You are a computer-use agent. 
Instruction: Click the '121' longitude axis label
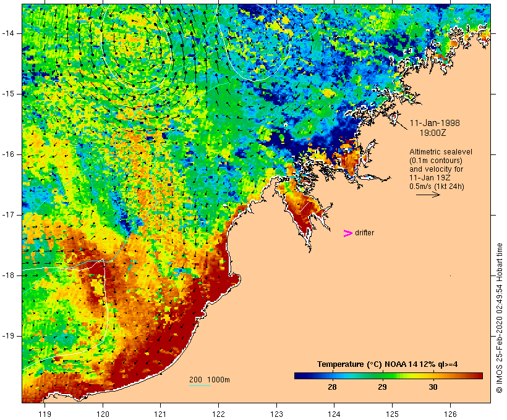click(x=160, y=414)
